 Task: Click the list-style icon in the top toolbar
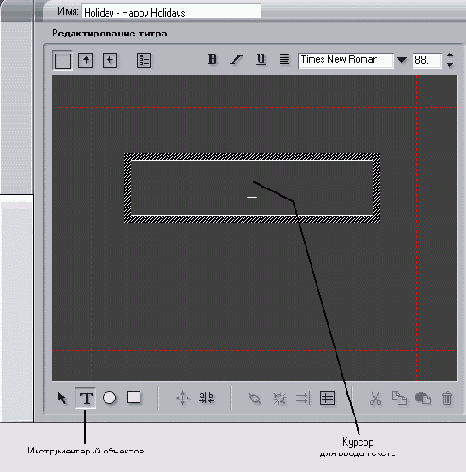coord(144,61)
